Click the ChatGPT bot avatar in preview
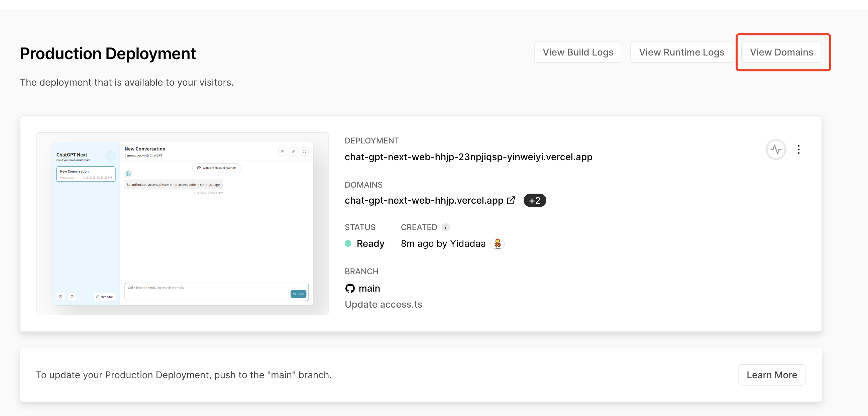This screenshot has width=868, height=416. click(128, 174)
